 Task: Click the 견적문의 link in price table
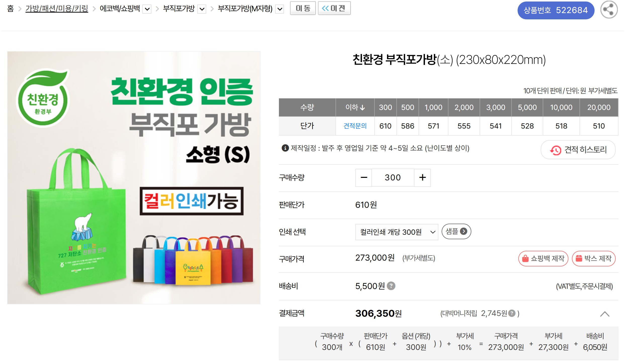(355, 126)
